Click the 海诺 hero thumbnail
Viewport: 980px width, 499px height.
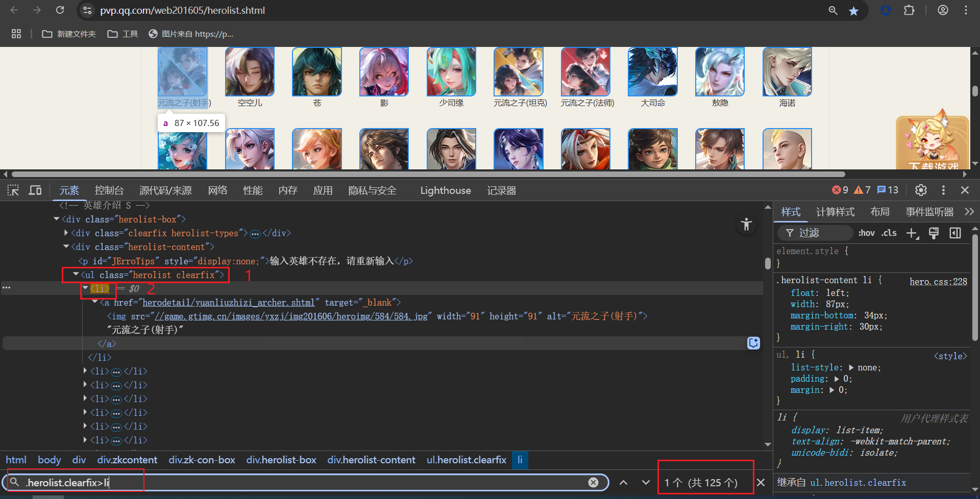(787, 71)
